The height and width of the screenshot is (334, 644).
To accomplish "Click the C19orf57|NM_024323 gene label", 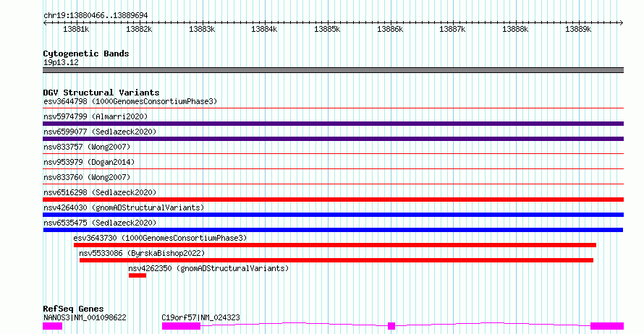I will tap(201, 317).
